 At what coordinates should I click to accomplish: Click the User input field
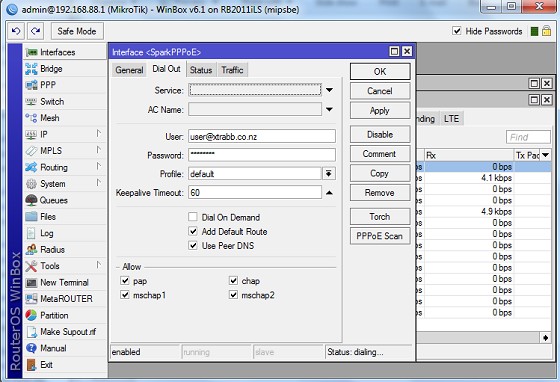tap(262, 136)
